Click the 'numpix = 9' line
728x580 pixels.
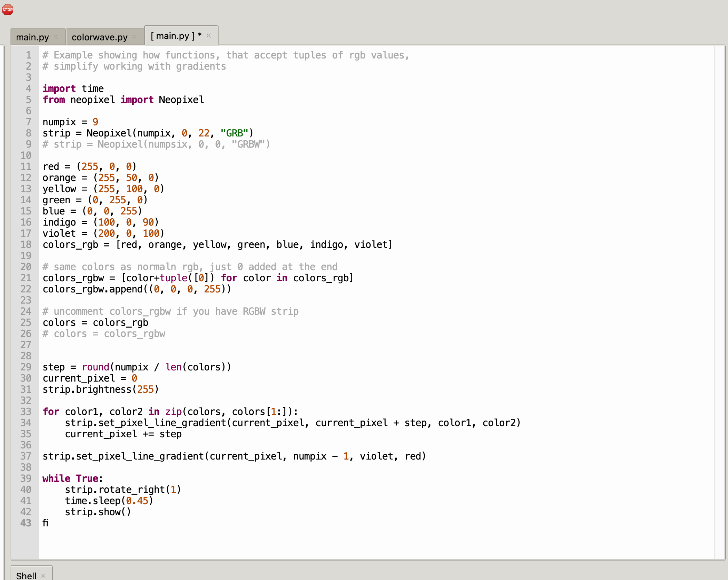tap(70, 122)
